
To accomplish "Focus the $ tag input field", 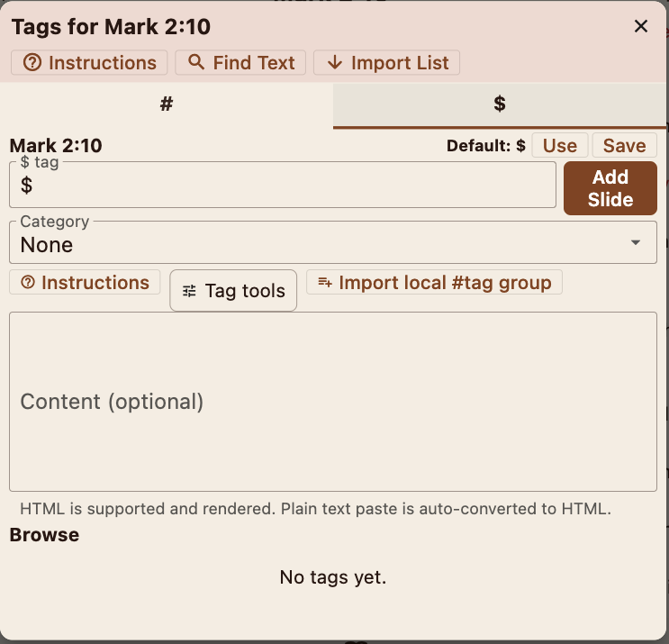I will (x=283, y=186).
